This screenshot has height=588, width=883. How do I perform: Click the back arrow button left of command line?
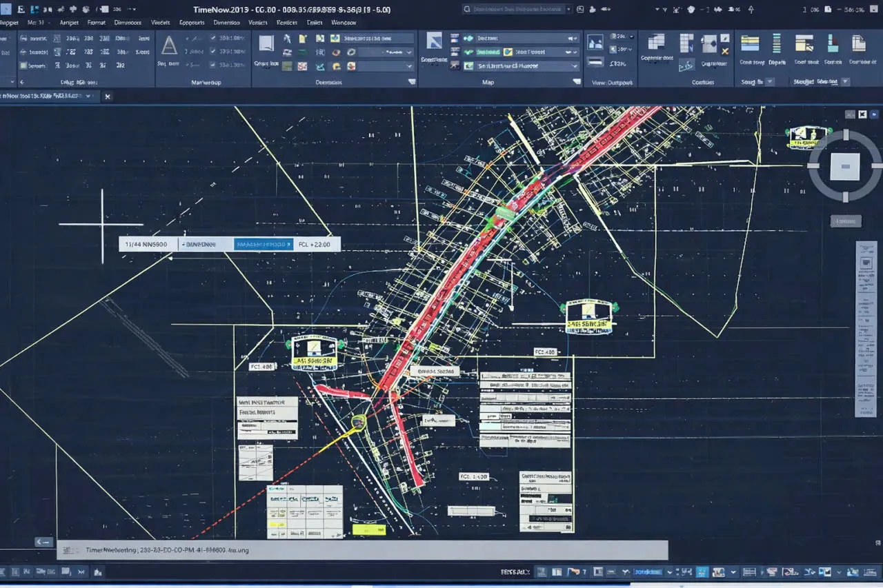click(43, 542)
